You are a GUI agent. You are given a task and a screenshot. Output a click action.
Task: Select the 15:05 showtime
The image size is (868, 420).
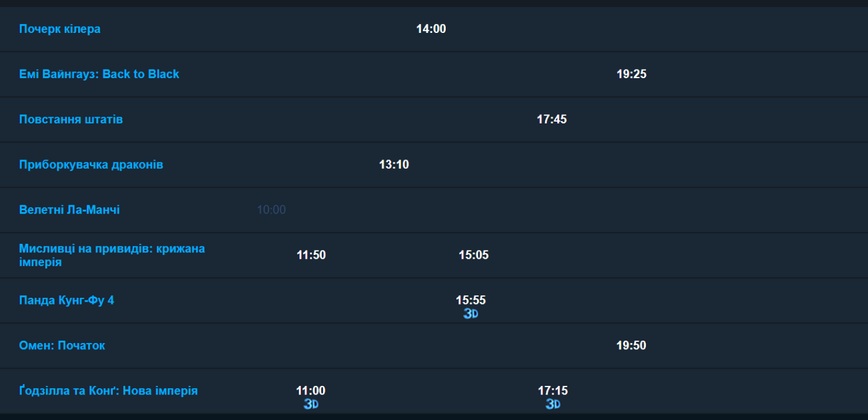click(x=474, y=255)
